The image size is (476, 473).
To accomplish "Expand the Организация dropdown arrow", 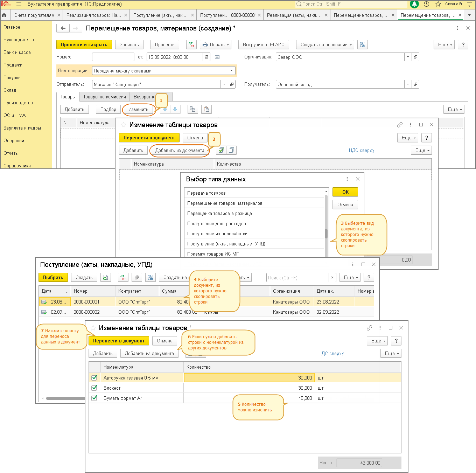I will [408, 57].
